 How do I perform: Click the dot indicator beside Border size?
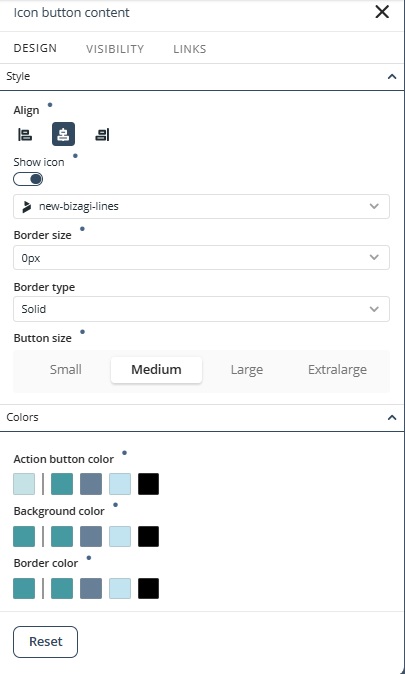[x=83, y=229]
